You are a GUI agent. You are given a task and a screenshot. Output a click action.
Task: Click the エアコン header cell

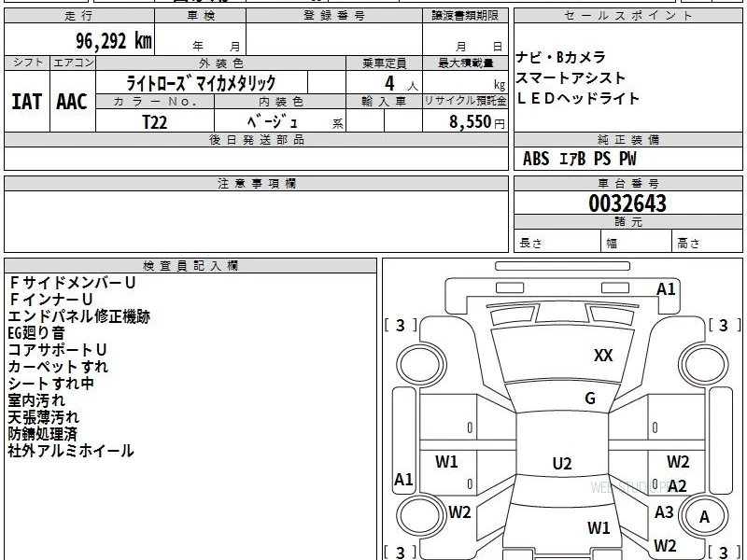(x=73, y=63)
